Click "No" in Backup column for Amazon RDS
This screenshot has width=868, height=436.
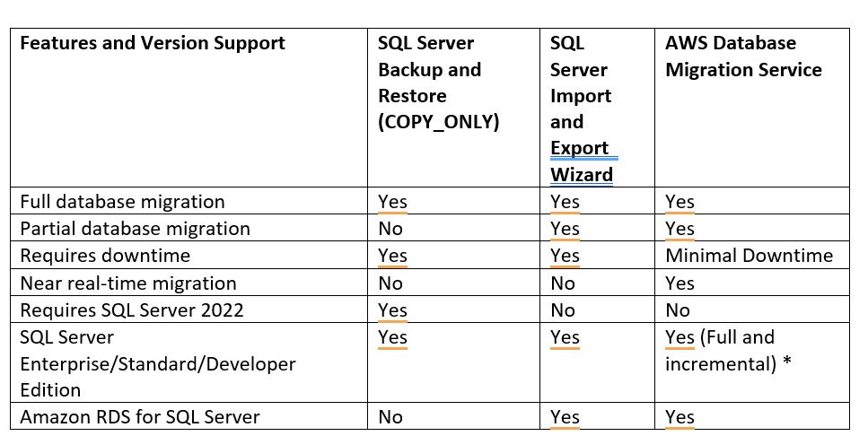tap(390, 416)
